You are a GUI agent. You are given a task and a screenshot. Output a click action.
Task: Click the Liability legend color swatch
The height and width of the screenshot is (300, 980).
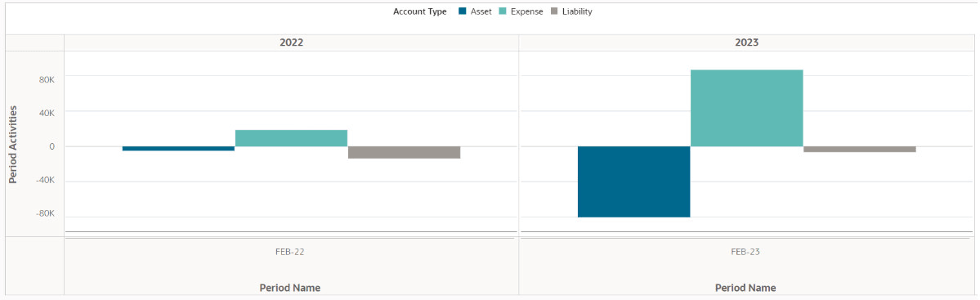click(x=555, y=11)
